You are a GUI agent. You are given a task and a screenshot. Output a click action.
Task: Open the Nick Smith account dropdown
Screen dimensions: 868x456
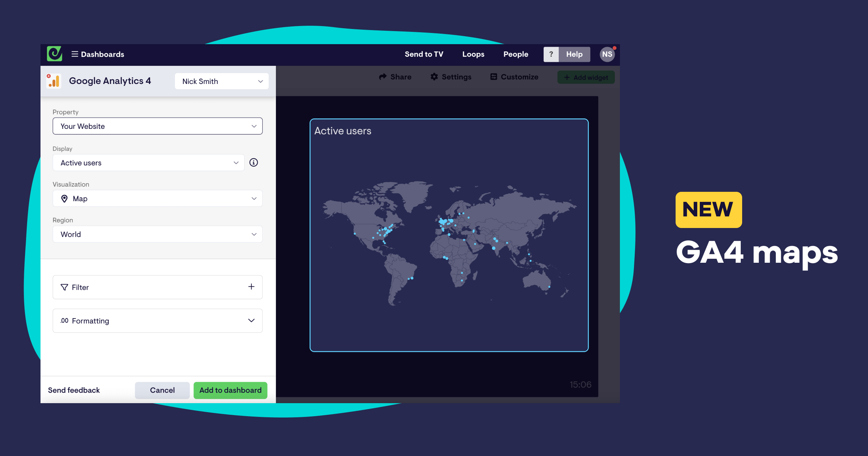pos(222,81)
